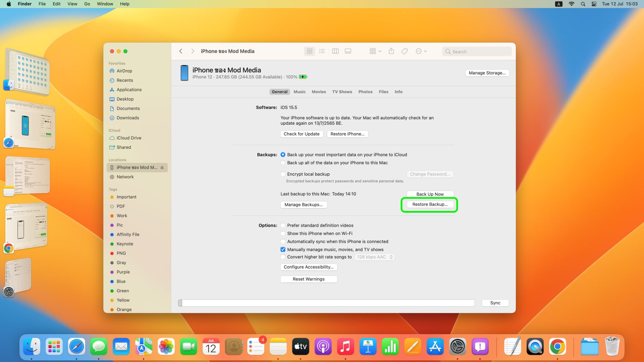
Task: Switch Finder to icon view
Action: click(x=309, y=51)
